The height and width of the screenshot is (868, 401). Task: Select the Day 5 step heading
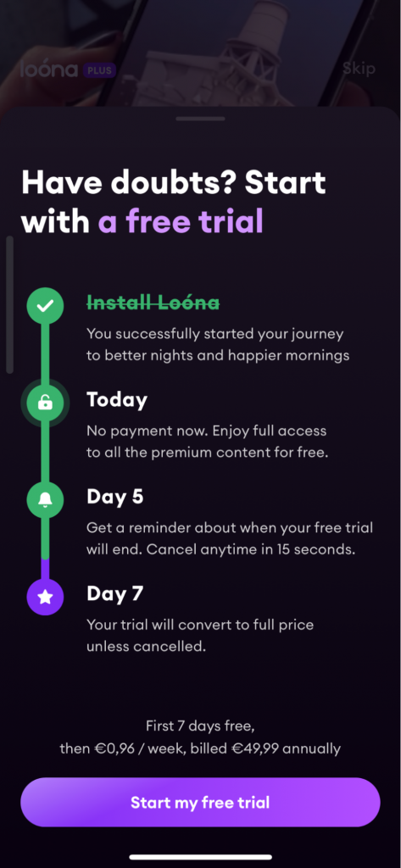click(114, 497)
